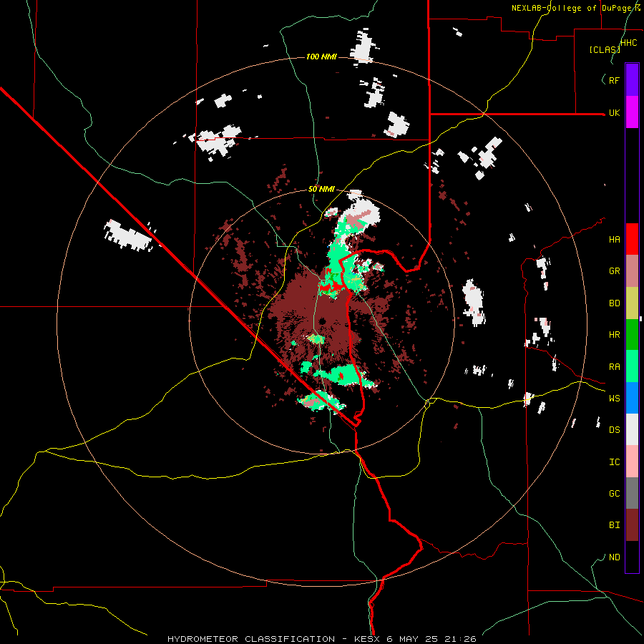This screenshot has width=644, height=644.
Task: Click the HYDROMETEOR CLASSIFICATION title text
Action: click(x=251, y=639)
